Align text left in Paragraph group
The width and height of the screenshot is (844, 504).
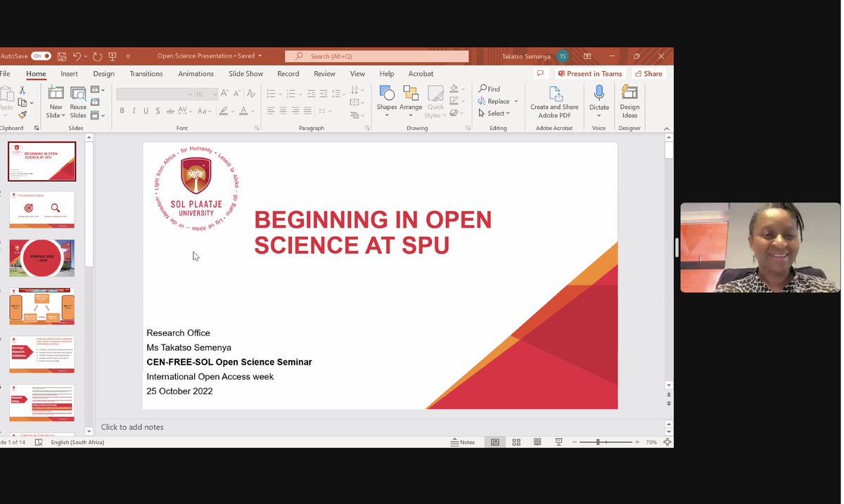point(271,111)
